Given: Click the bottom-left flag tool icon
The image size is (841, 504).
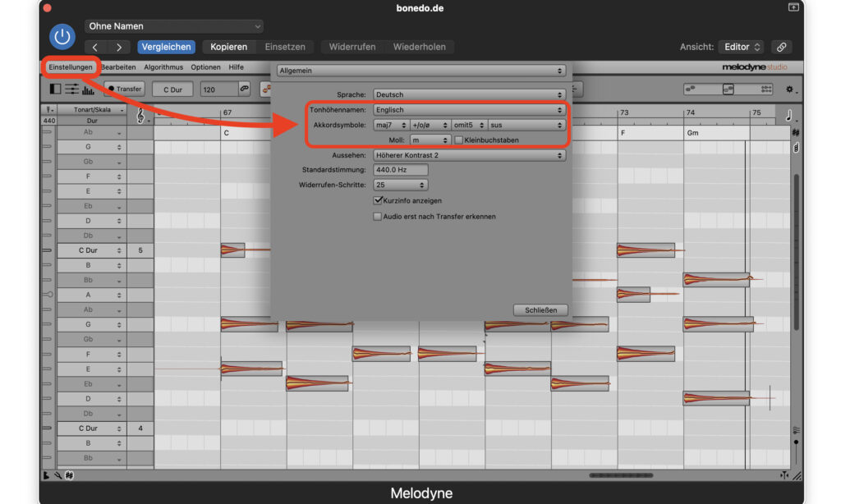Looking at the screenshot, I should 46,475.
